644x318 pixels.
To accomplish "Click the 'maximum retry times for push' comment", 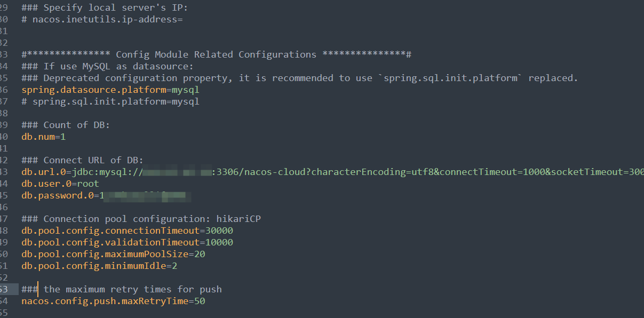I will 122,289.
